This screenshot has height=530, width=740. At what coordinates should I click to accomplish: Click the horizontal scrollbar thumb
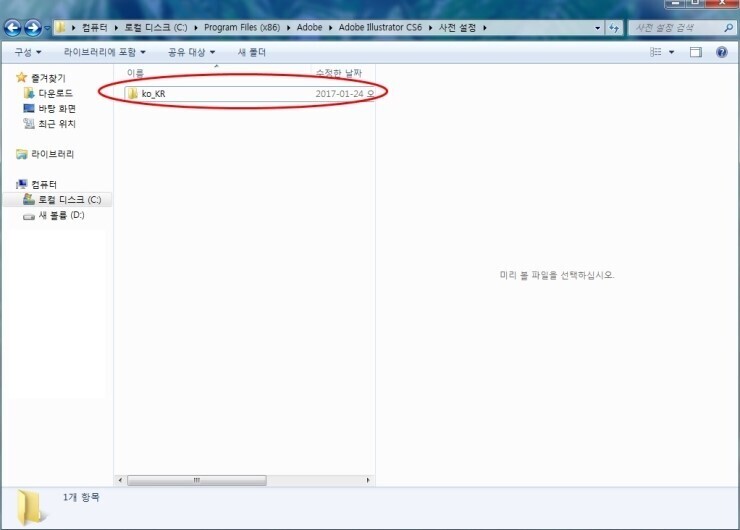coord(197,480)
